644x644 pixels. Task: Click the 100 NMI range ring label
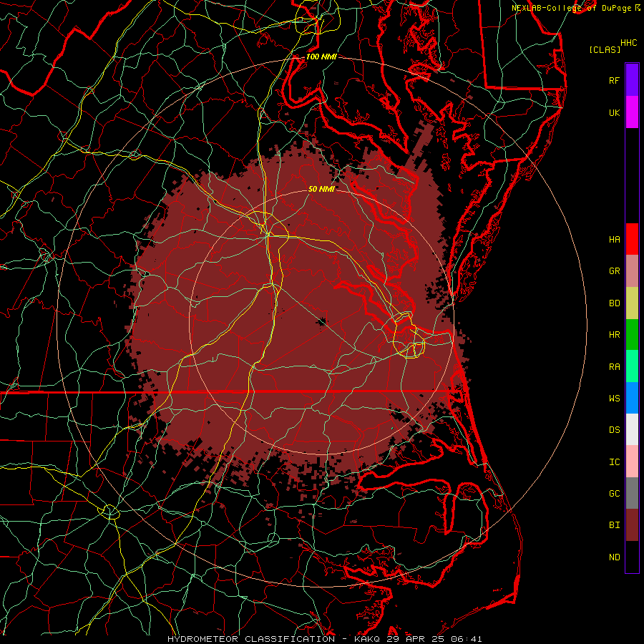click(x=321, y=57)
